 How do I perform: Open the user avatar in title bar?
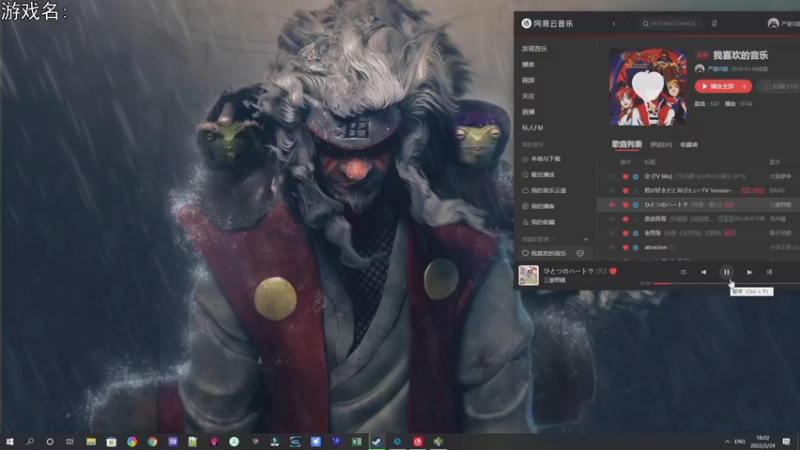click(773, 23)
